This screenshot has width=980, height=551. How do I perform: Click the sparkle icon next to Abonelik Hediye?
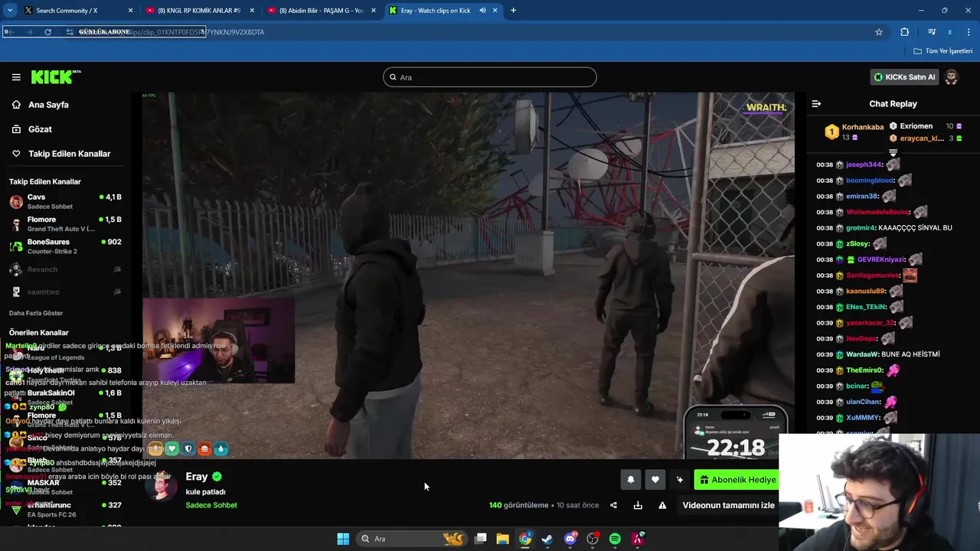click(x=680, y=480)
